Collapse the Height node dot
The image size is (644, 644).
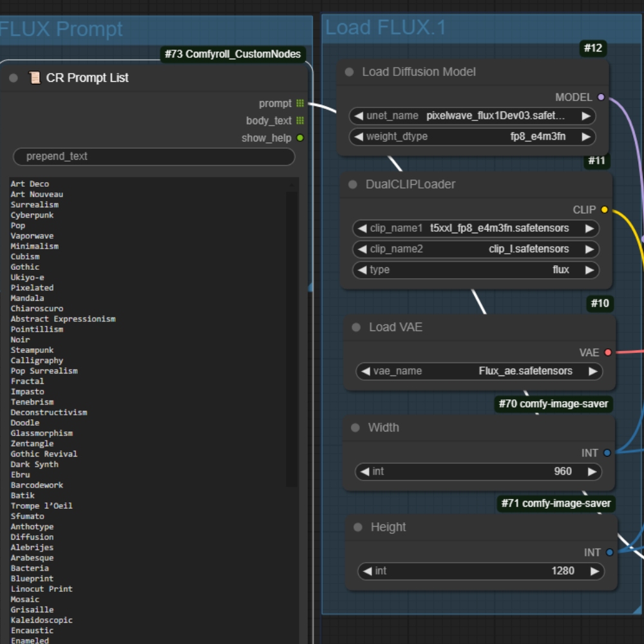pyautogui.click(x=357, y=527)
